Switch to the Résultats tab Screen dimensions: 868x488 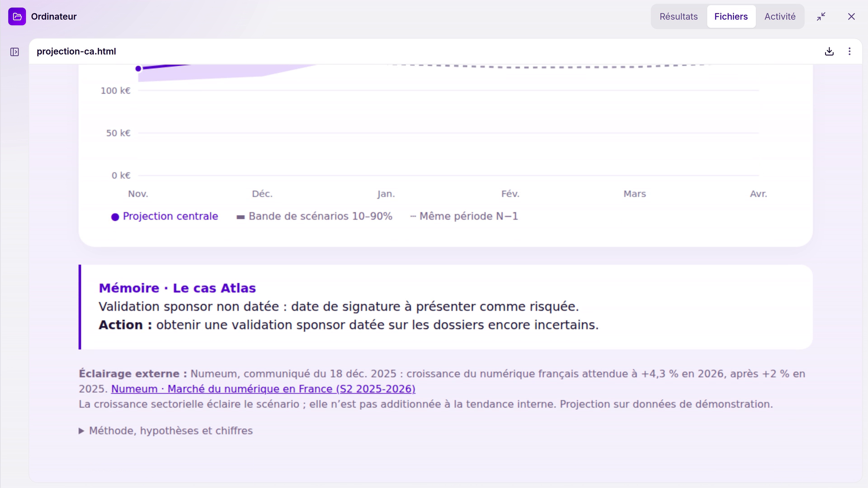(x=679, y=17)
